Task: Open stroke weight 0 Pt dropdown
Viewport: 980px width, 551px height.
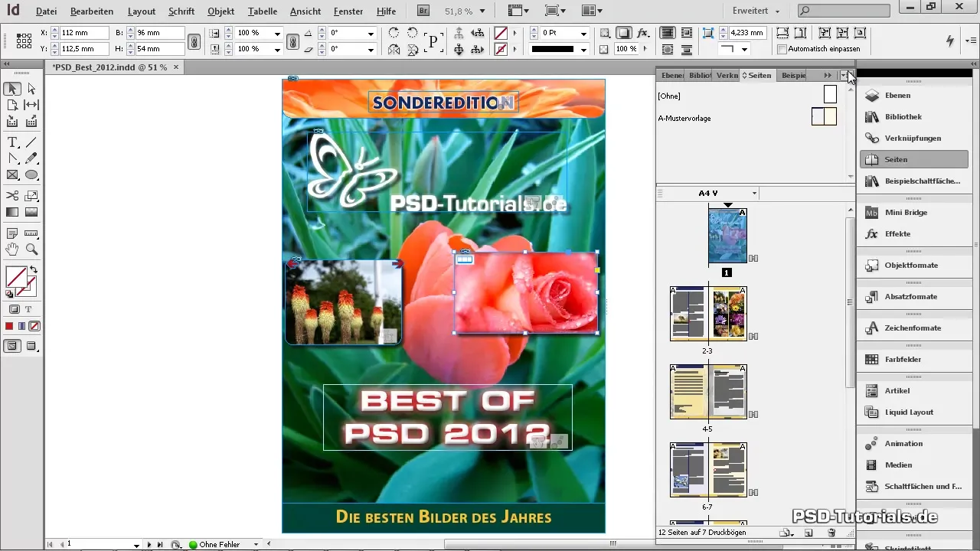Action: [583, 34]
